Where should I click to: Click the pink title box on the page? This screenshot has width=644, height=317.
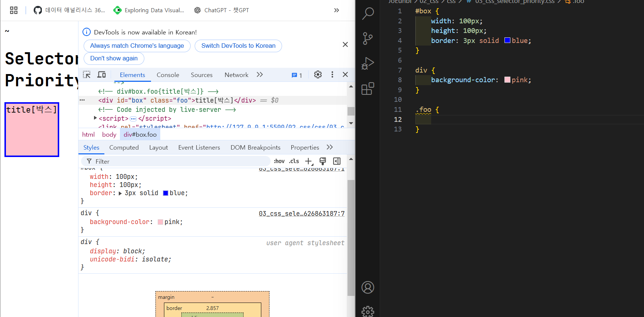coord(32,130)
